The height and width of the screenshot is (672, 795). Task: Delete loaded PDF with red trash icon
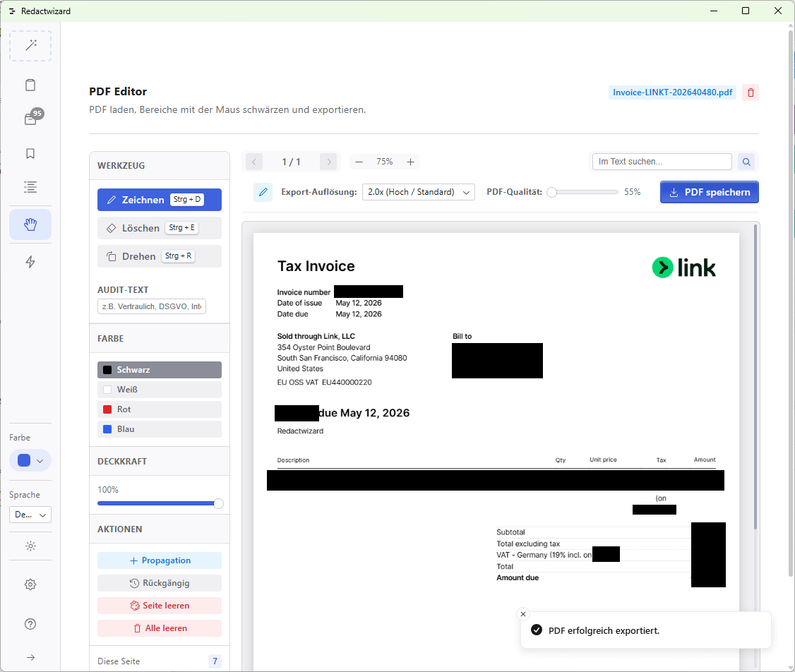751,92
